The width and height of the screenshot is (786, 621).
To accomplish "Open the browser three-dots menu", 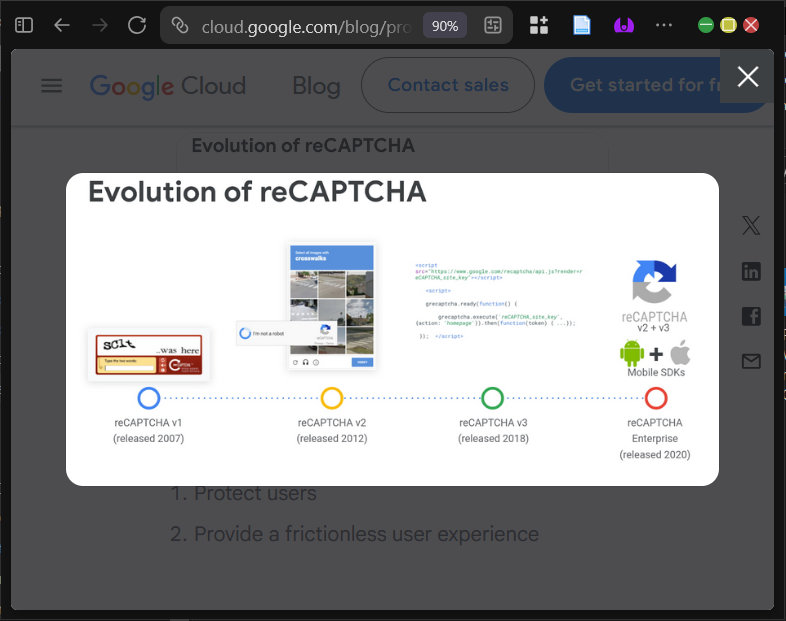I will (x=664, y=25).
